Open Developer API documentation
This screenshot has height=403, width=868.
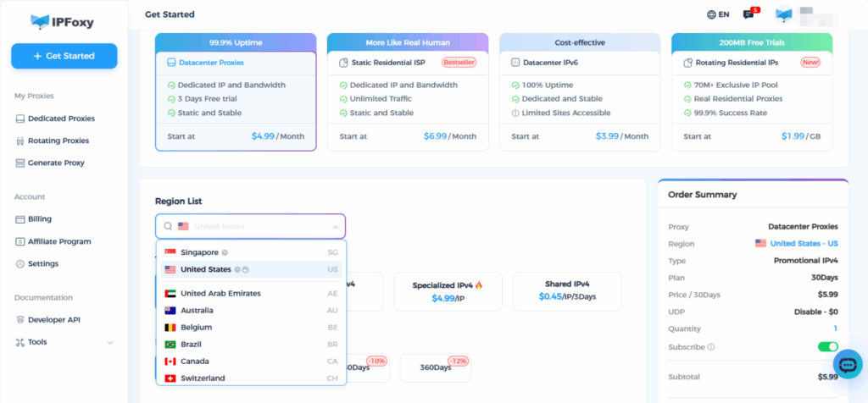click(x=54, y=319)
